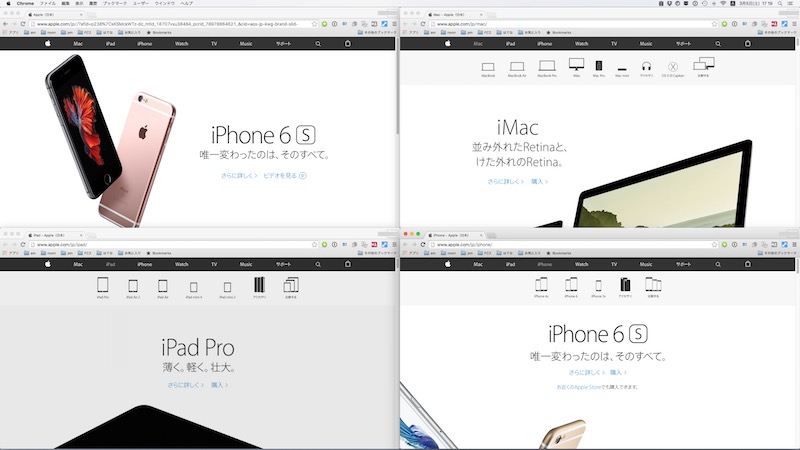This screenshot has width=800, height=450.
Task: Select the Mac tab in the Mac window
Action: (454, 15)
